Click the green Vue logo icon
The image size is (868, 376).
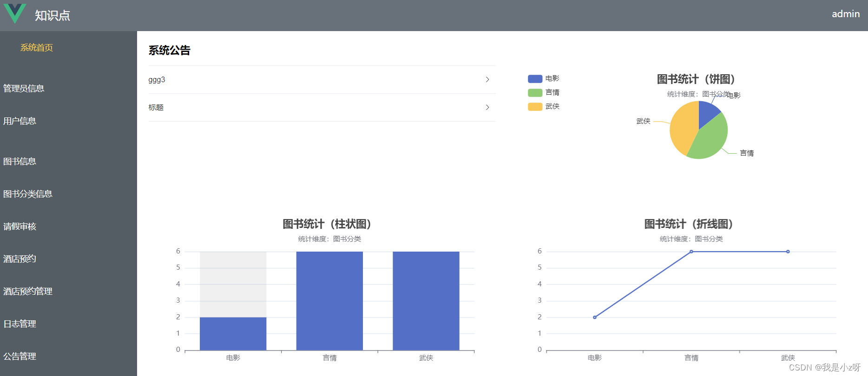pyautogui.click(x=15, y=13)
